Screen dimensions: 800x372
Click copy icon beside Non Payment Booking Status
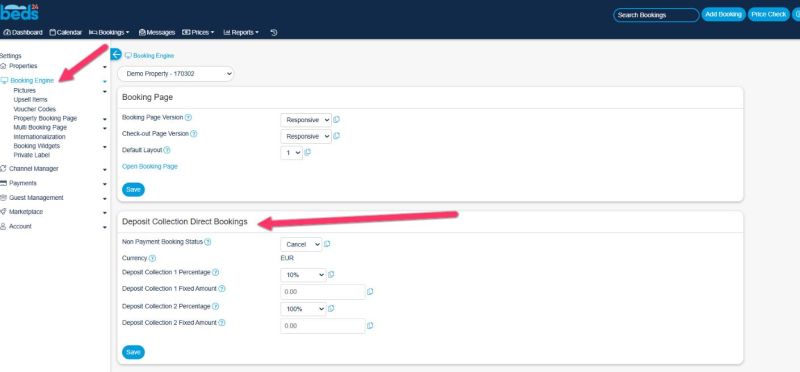coord(327,244)
